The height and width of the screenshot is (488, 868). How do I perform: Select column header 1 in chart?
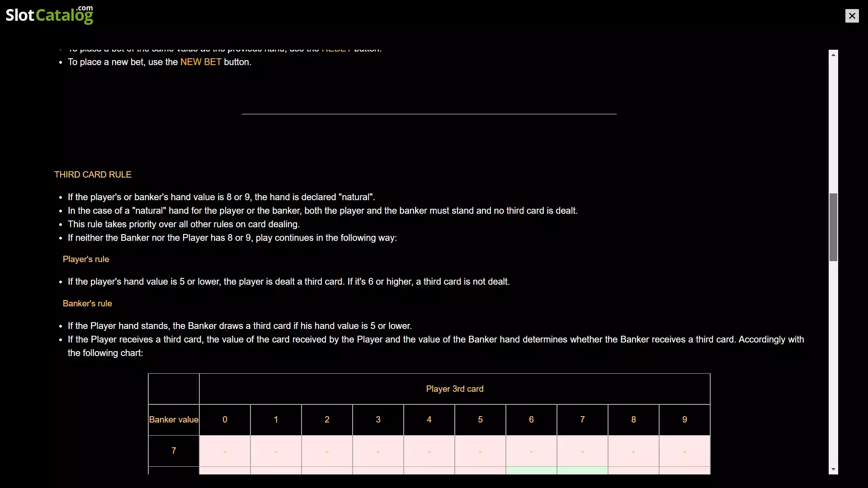[x=276, y=420]
